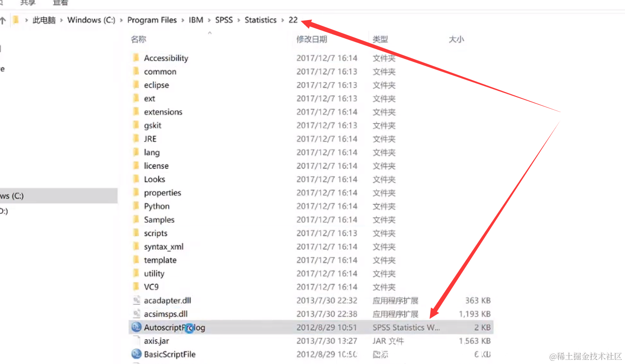Select Windows (C:) in navigation pane
This screenshot has height=364, width=625.
tap(59, 196)
